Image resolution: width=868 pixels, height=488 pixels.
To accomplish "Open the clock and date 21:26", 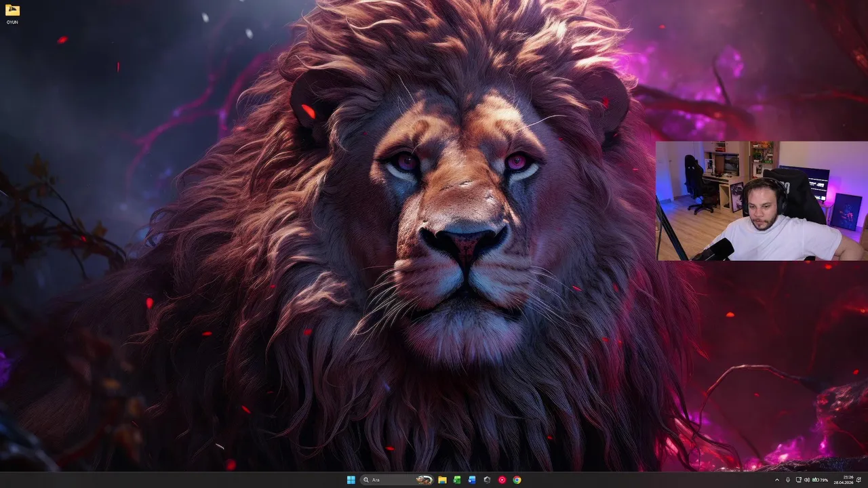I will coord(844,480).
